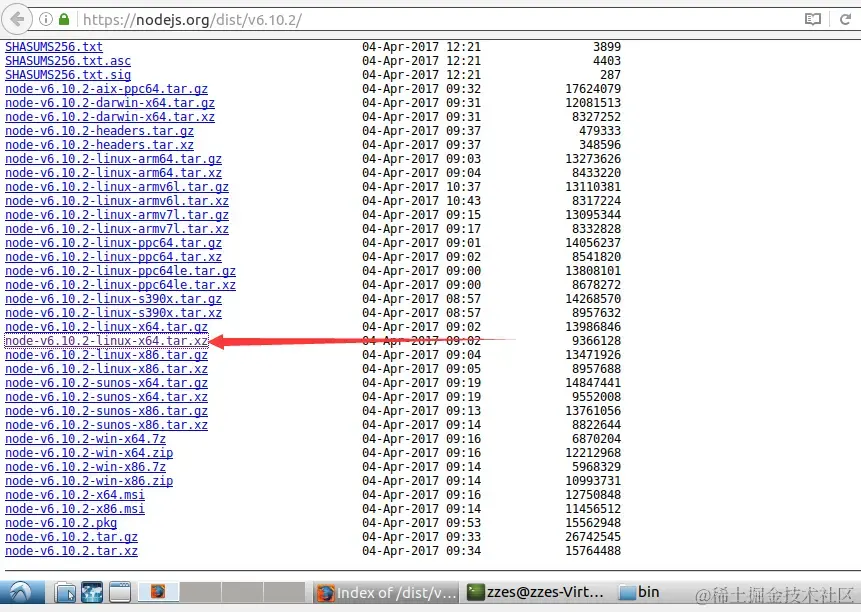Download node-v6.10.2-linux-x64.tar.xz
The width and height of the screenshot is (861, 612).
107,341
